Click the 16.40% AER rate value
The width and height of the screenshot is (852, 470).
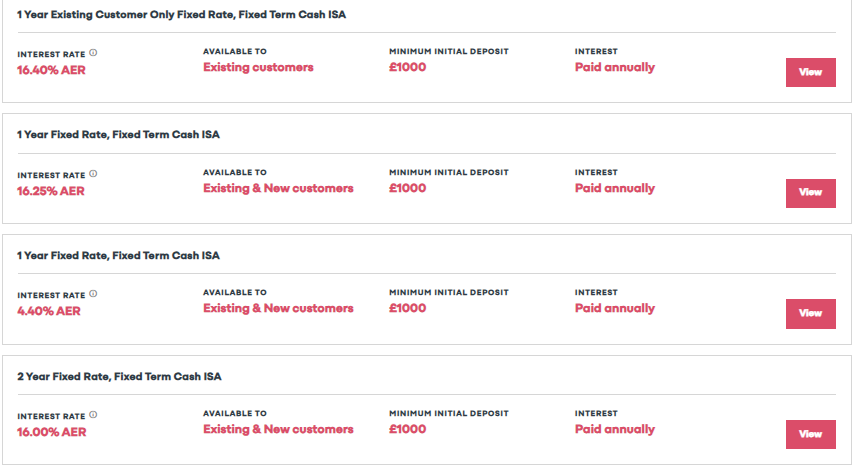tap(51, 70)
